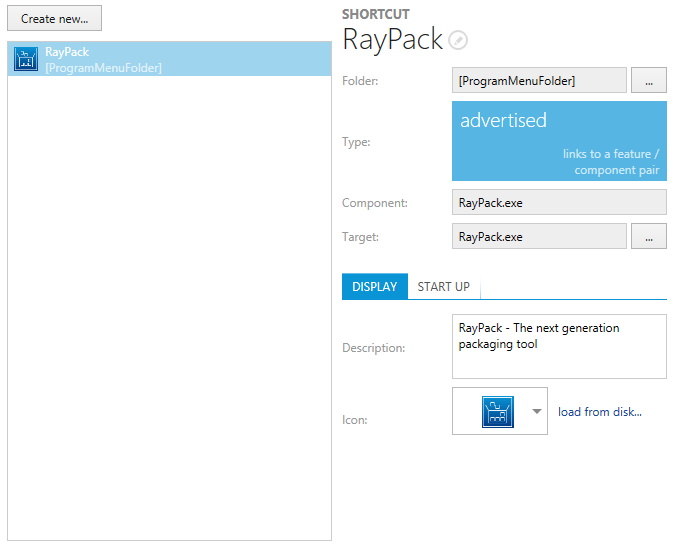The height and width of the screenshot is (548, 676).
Task: Click the icon preview image in Icon box
Action: (x=497, y=411)
